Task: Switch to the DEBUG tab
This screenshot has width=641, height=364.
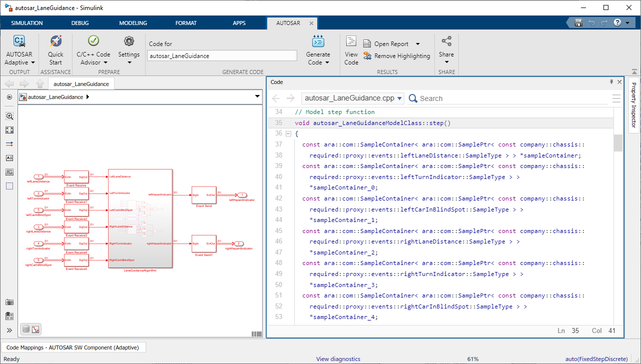Action: pyautogui.click(x=80, y=23)
